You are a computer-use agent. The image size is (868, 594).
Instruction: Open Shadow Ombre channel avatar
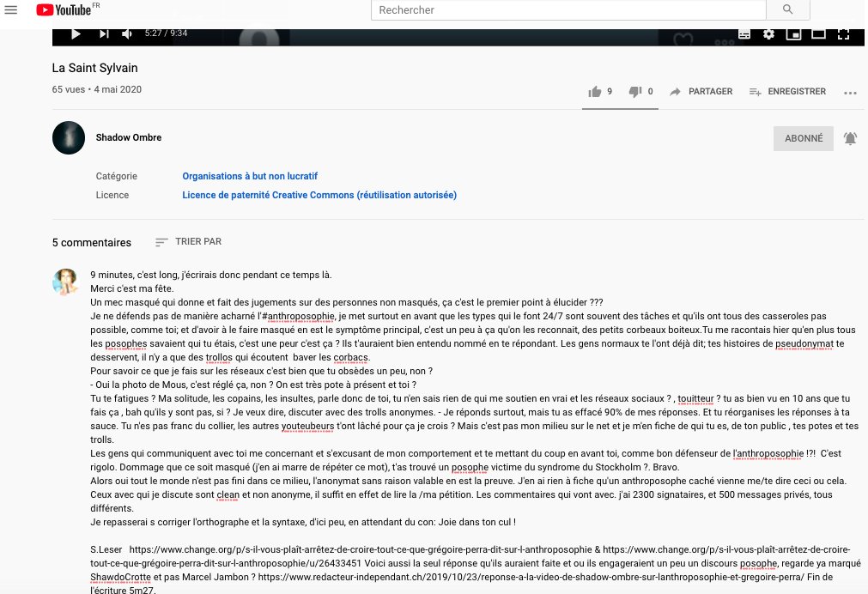[x=69, y=138]
